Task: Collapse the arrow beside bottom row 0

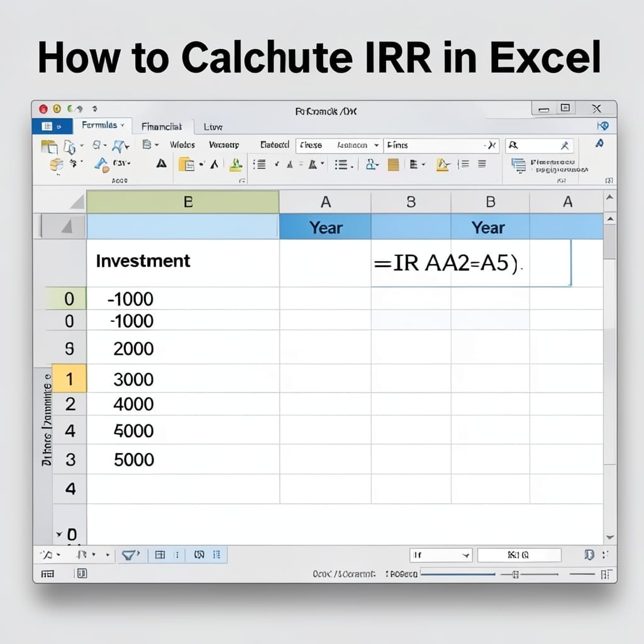Action: tap(59, 534)
